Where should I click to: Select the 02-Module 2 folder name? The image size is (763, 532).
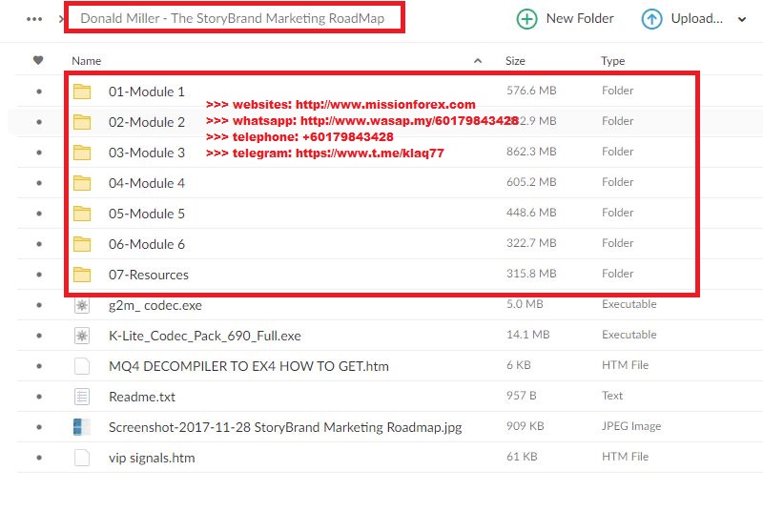147,122
